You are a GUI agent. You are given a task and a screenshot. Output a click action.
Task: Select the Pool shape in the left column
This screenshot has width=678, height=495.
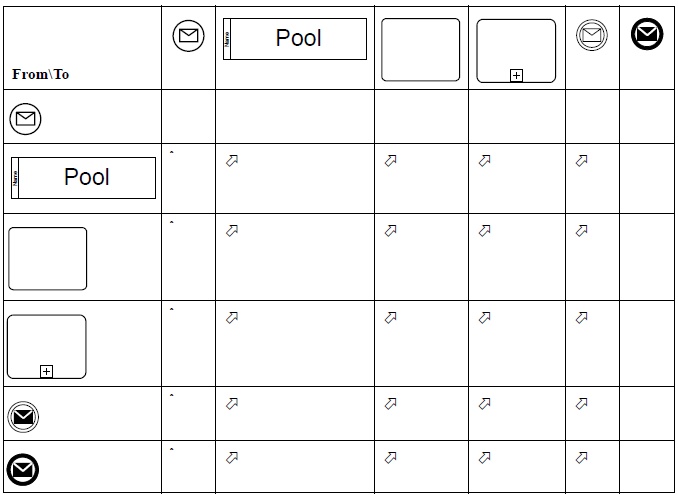84,177
